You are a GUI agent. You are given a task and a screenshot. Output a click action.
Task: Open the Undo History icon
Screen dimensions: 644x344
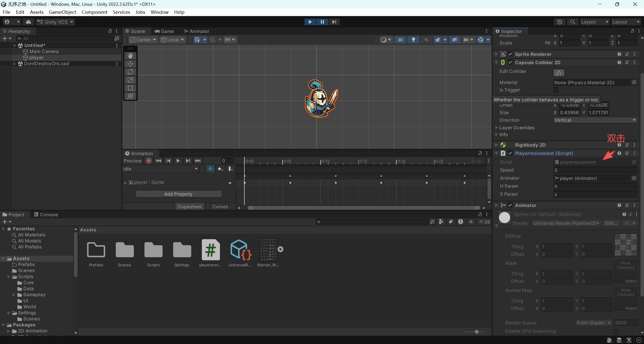click(559, 22)
